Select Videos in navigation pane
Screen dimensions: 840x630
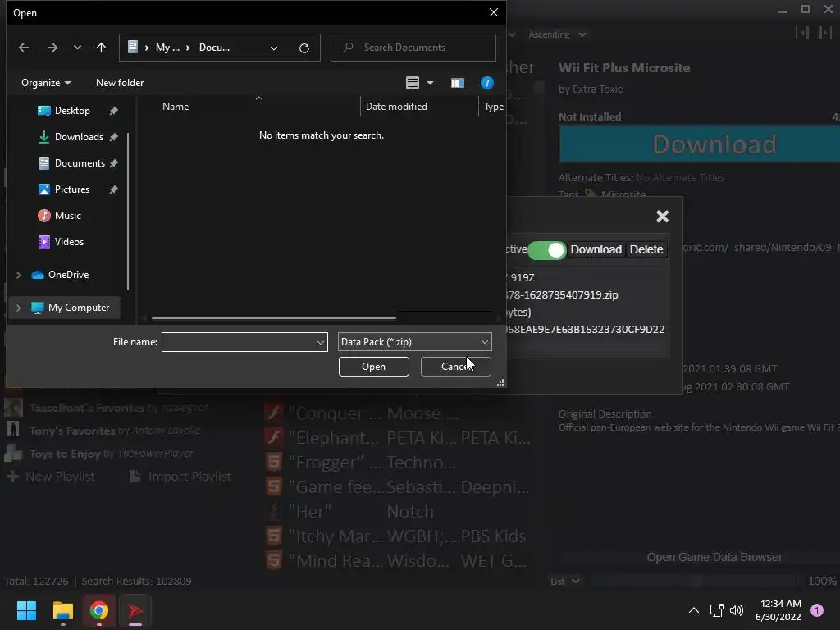click(x=69, y=242)
